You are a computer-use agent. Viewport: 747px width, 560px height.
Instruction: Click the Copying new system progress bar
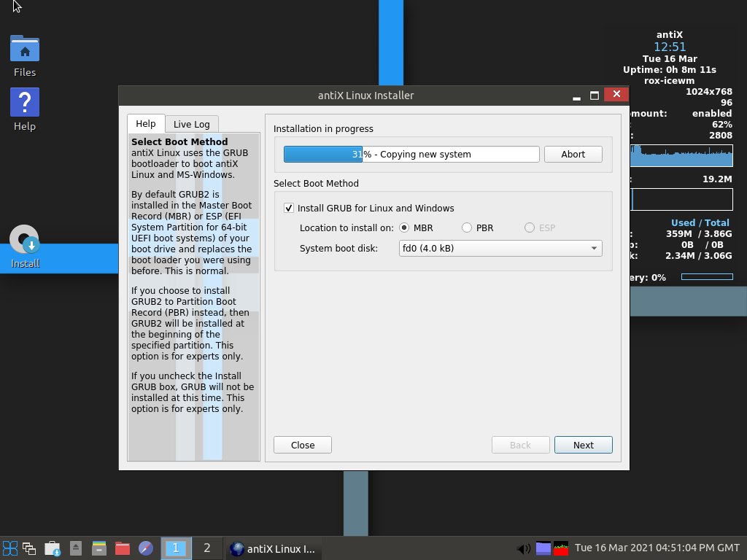coord(411,155)
